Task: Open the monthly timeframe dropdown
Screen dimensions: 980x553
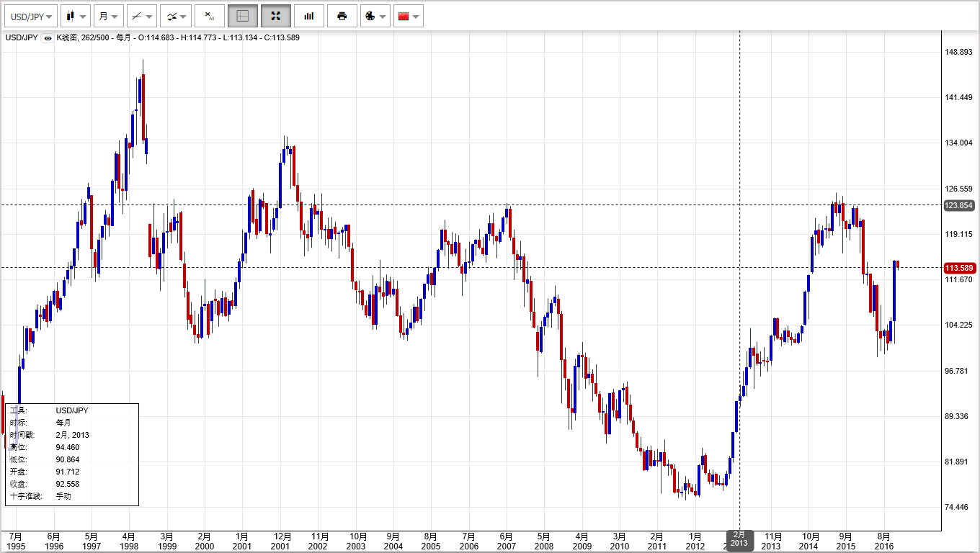Action: [108, 16]
